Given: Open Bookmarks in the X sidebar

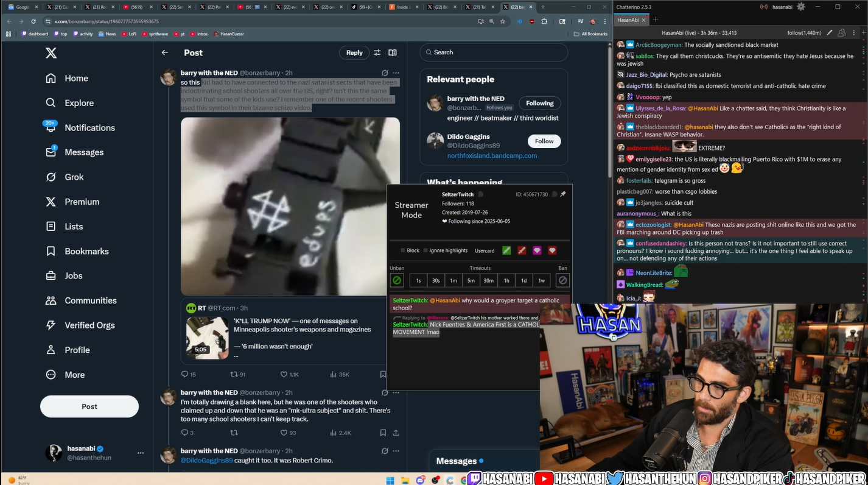Looking at the screenshot, I should [x=77, y=251].
